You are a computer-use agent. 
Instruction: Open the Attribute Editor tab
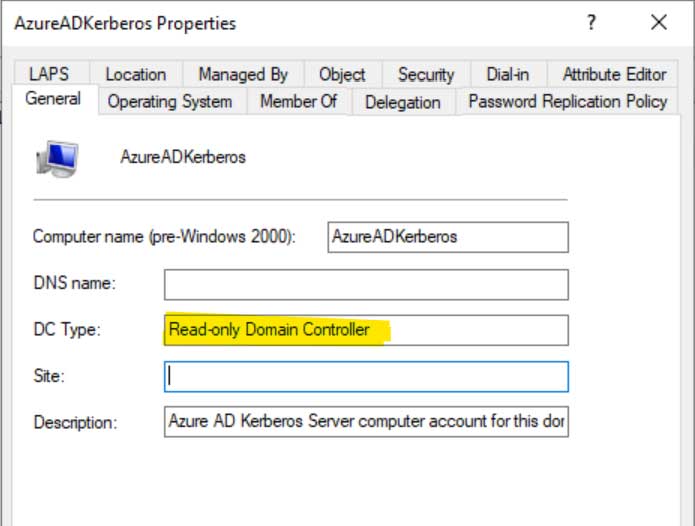coord(613,74)
